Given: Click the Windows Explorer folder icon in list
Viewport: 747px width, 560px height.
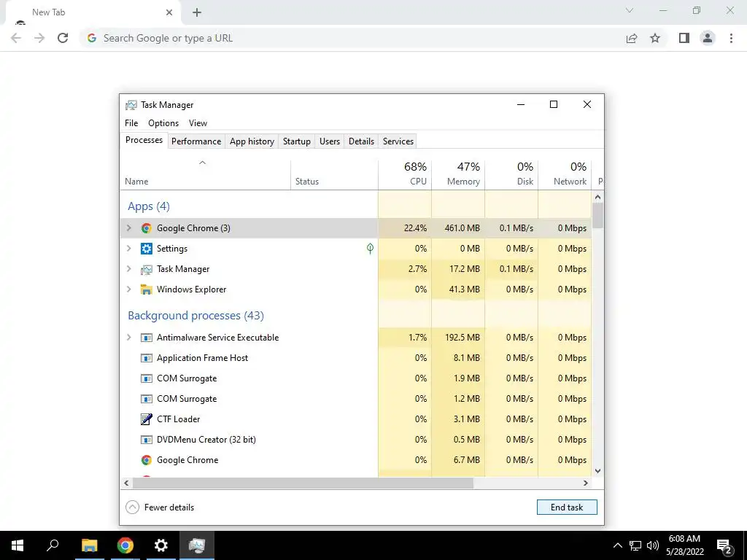Looking at the screenshot, I should tap(146, 289).
